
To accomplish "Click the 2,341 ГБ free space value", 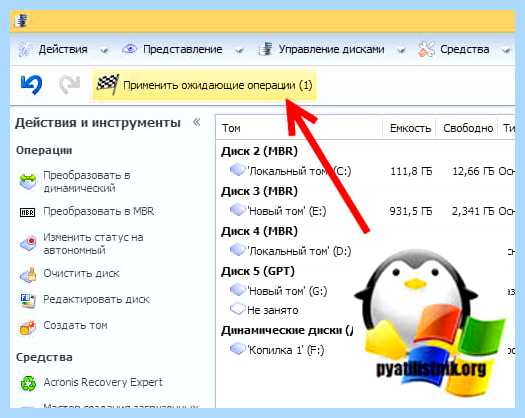I will [473, 211].
